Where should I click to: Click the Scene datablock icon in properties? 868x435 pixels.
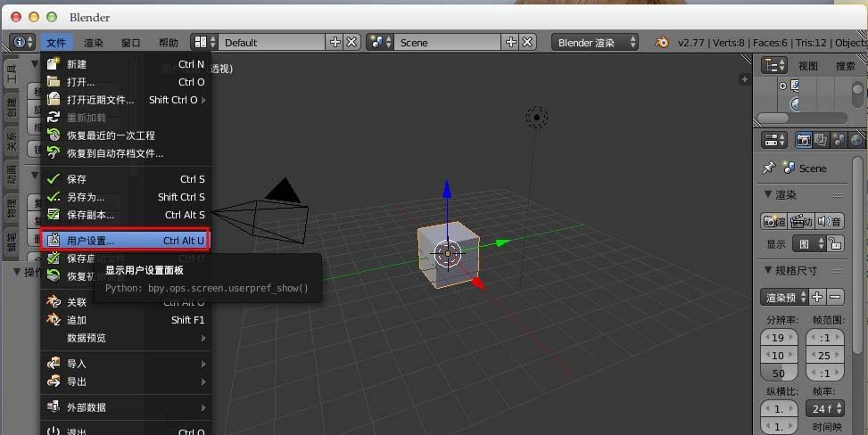coord(789,168)
